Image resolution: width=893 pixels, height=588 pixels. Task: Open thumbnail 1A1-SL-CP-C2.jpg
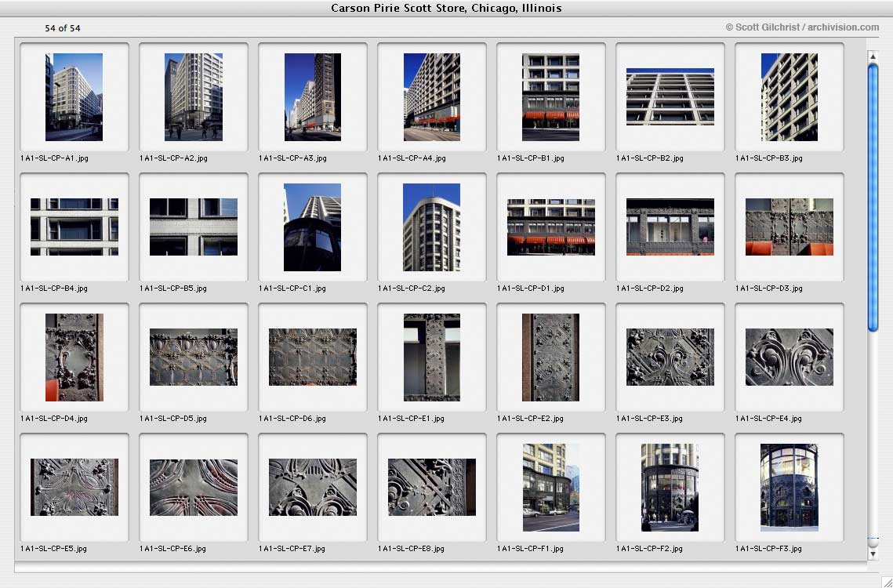click(432, 227)
